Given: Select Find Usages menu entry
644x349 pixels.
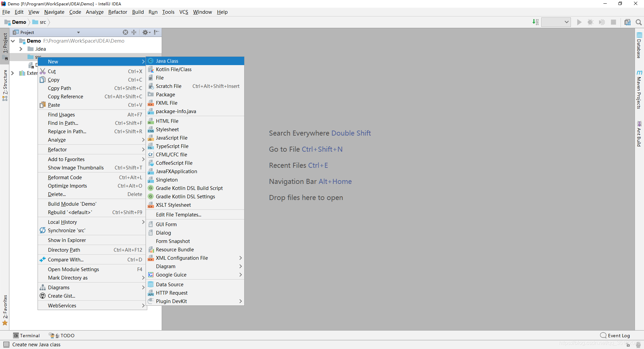Looking at the screenshot, I should point(92,115).
